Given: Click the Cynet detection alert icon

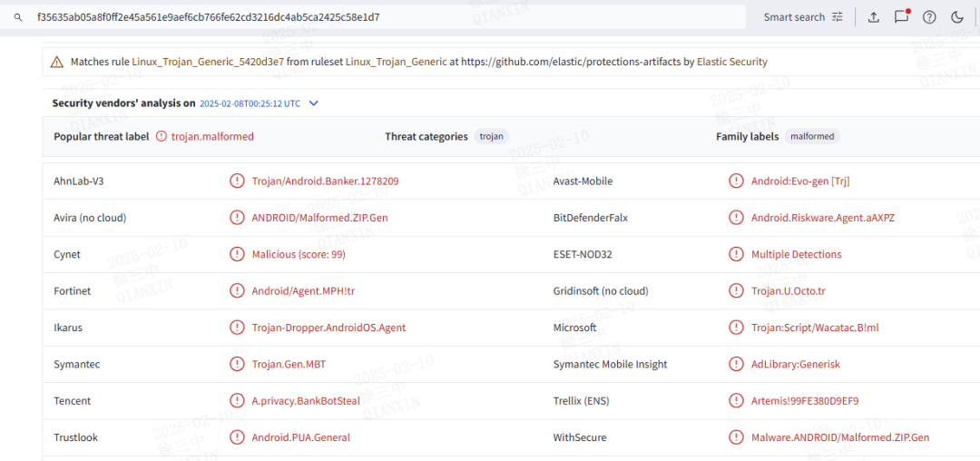Looking at the screenshot, I should pos(237,254).
